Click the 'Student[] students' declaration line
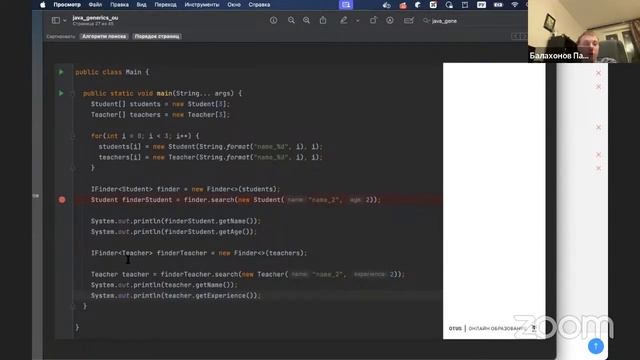Image resolution: width=640 pixels, height=360 pixels. click(160, 104)
